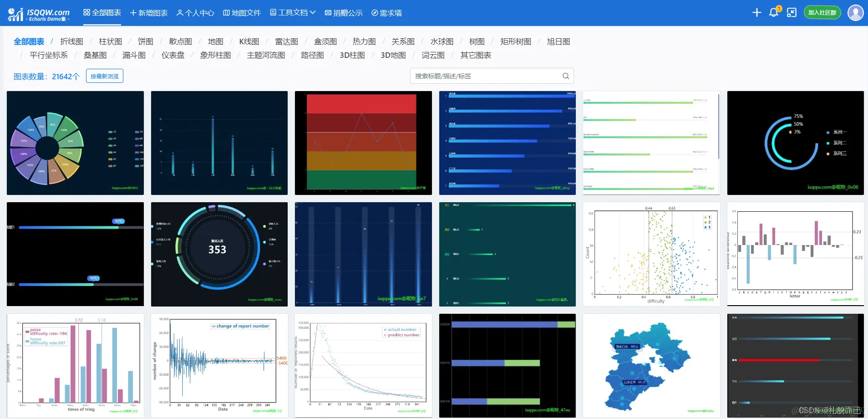Click the 353 gauge dashboard thumbnail
This screenshot has height=419, width=868.
coord(219,254)
